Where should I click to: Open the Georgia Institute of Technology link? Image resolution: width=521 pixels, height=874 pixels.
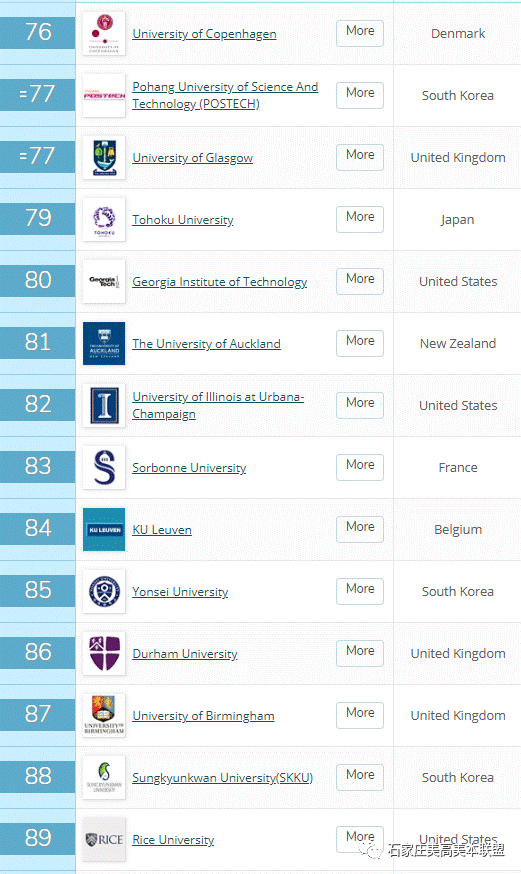point(220,282)
